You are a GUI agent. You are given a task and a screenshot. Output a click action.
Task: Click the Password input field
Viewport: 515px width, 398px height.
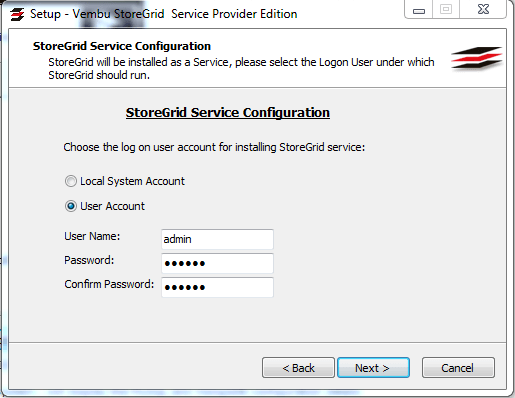point(217,263)
